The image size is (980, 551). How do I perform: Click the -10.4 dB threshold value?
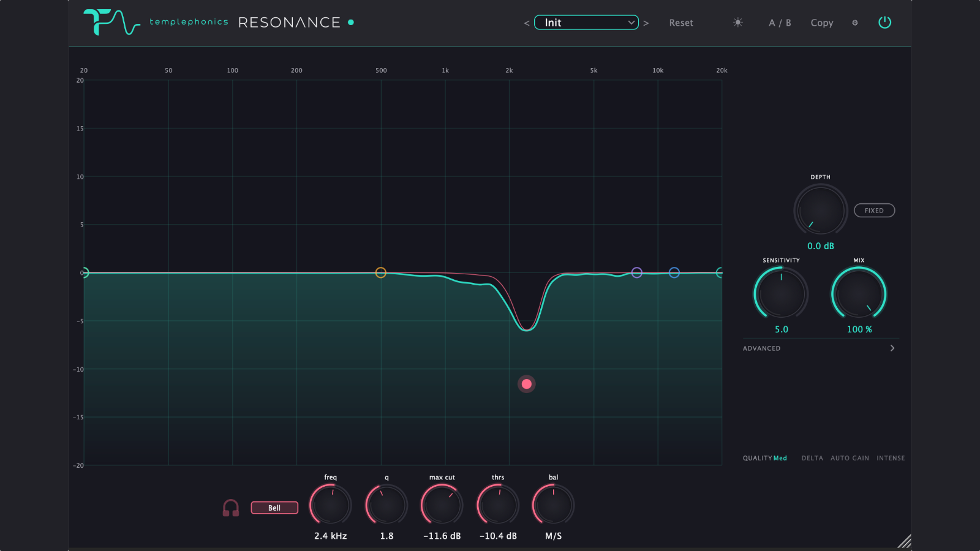498,536
